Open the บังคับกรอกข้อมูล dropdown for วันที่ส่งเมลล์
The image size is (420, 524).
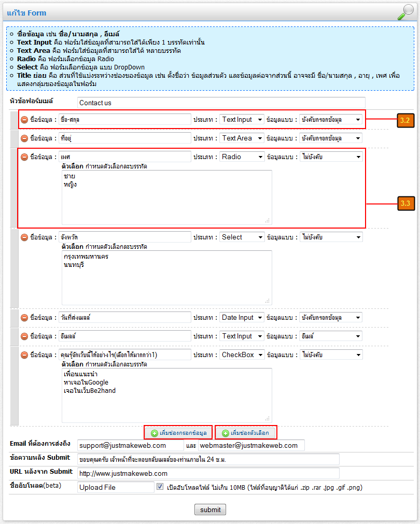tap(331, 318)
